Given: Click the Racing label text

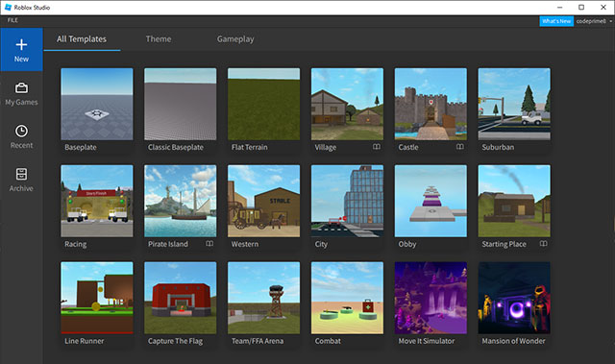Looking at the screenshot, I should [75, 244].
